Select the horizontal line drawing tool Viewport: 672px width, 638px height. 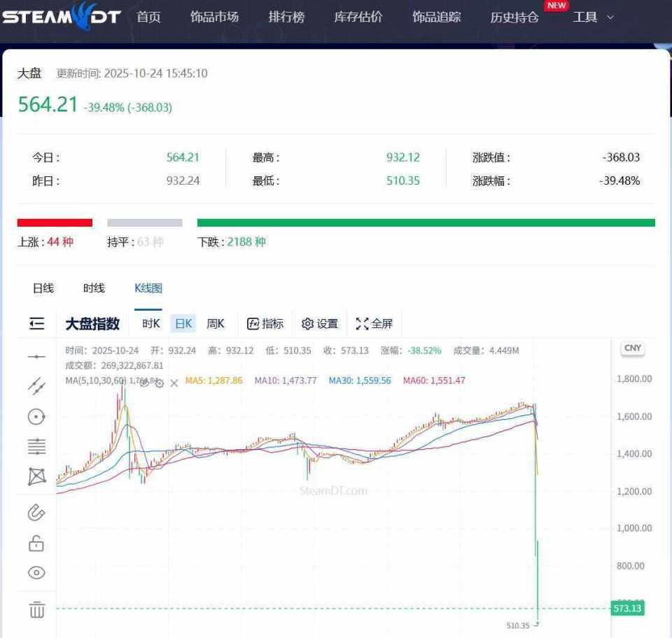click(x=36, y=356)
